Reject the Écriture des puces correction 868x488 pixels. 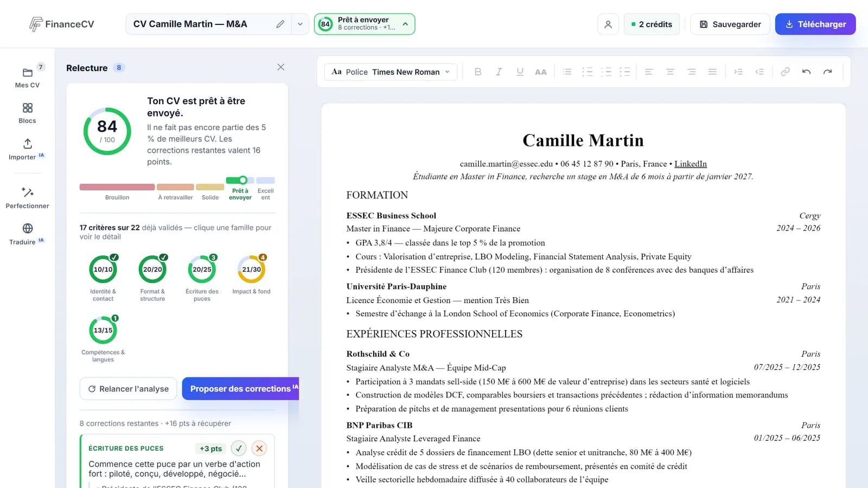(x=259, y=448)
